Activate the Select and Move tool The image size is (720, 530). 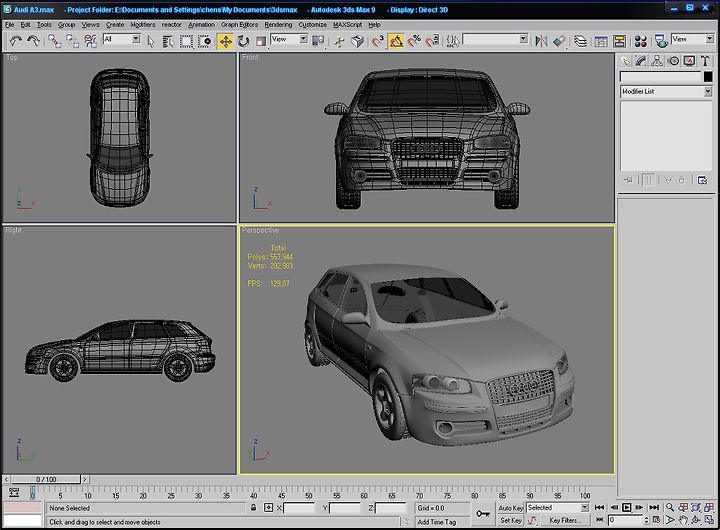225,42
